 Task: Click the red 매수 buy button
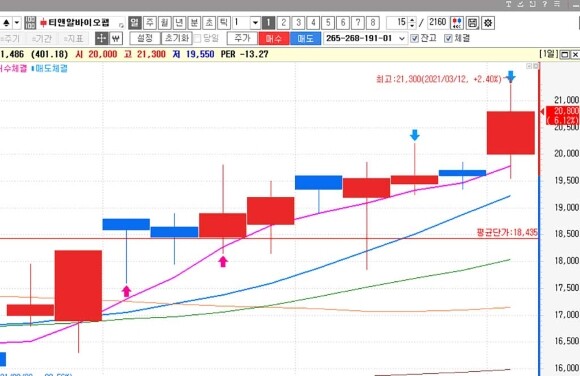(274, 38)
